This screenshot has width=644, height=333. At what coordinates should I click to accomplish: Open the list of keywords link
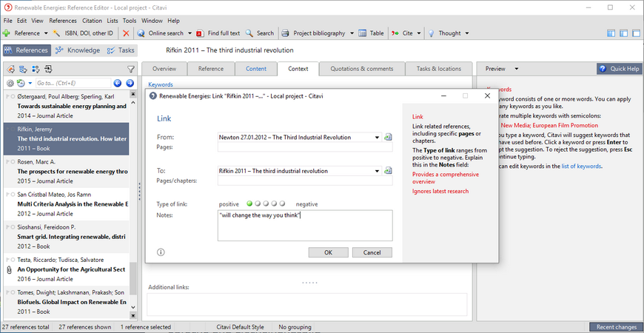tap(581, 166)
